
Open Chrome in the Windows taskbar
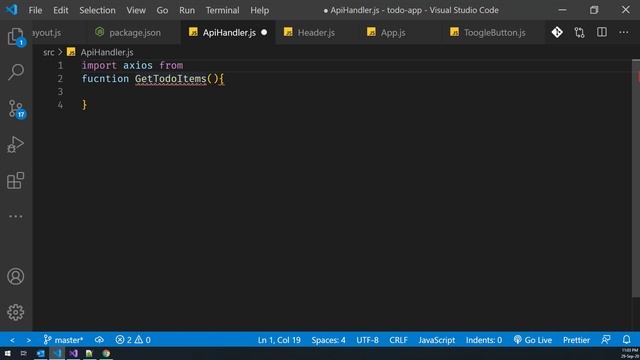(106, 353)
